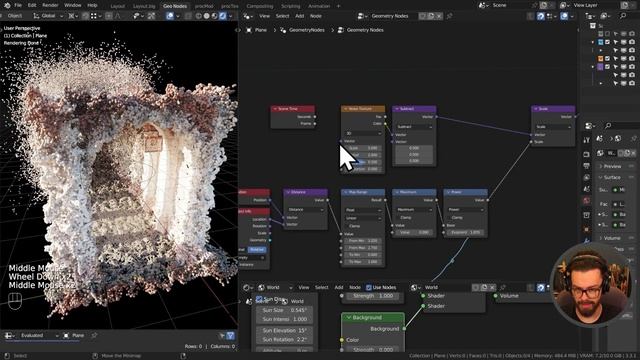Viewport: 640px width, 360px height.
Task: Open viewport object visibility dropdown
Action: (x=138, y=16)
